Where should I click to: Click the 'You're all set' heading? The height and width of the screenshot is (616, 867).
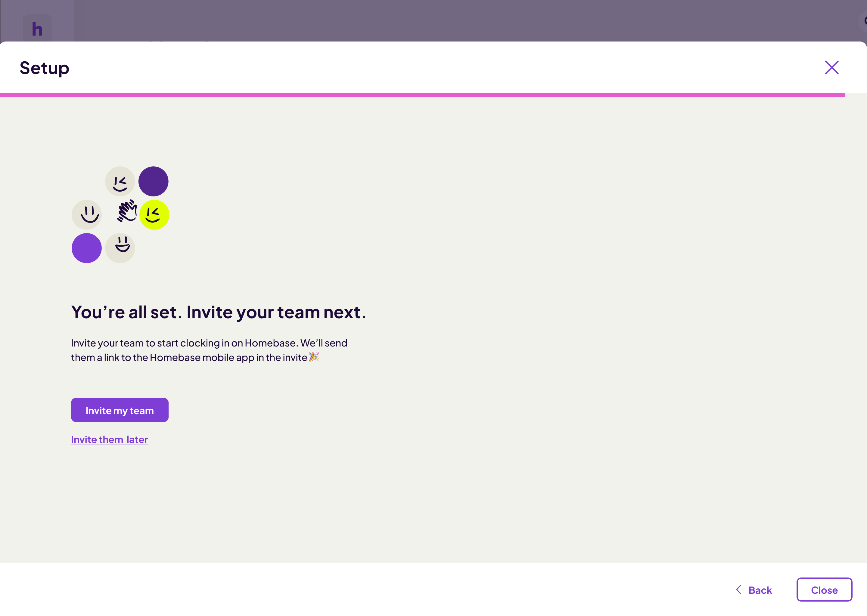[x=218, y=312]
